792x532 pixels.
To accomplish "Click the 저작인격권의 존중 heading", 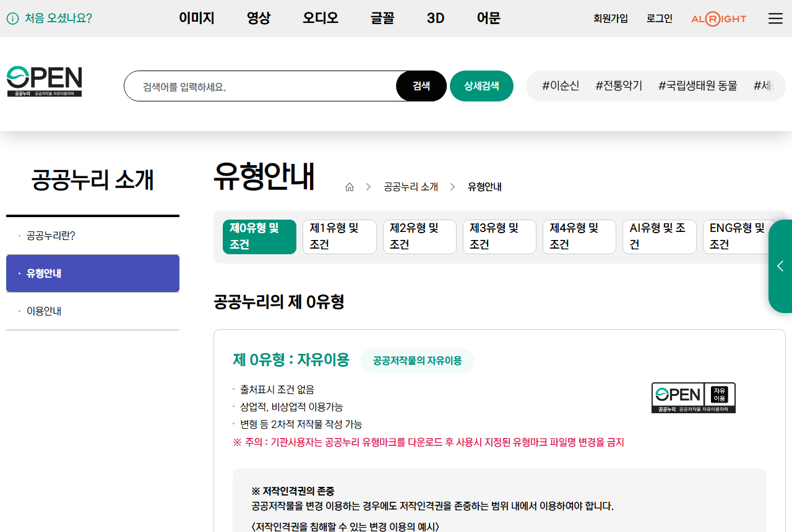I will [293, 491].
